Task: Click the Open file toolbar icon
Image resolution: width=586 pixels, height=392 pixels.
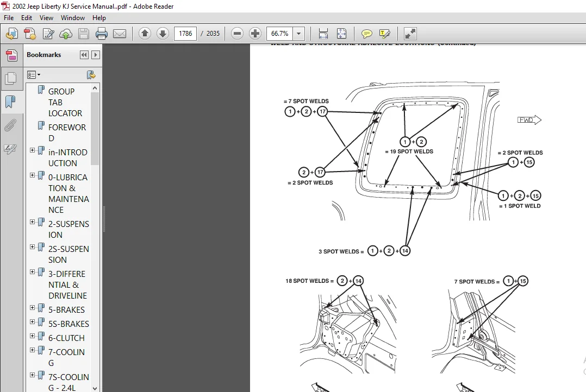Action: (x=12, y=34)
